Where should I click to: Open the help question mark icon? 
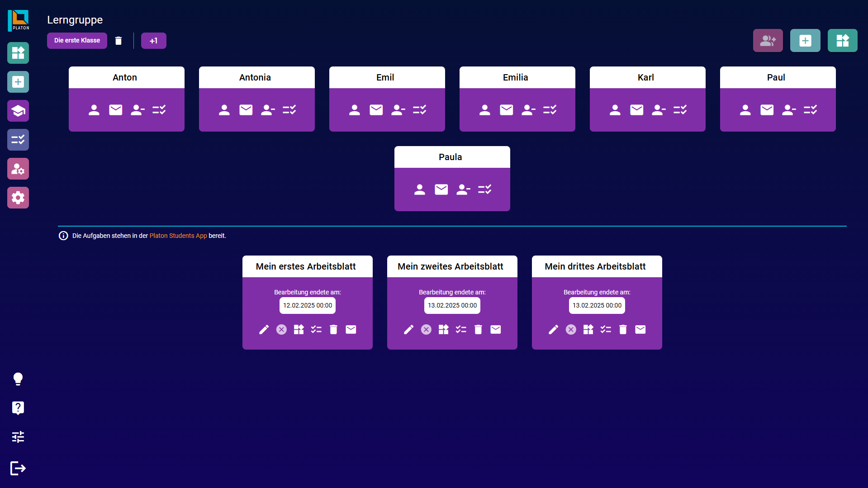[x=18, y=408]
